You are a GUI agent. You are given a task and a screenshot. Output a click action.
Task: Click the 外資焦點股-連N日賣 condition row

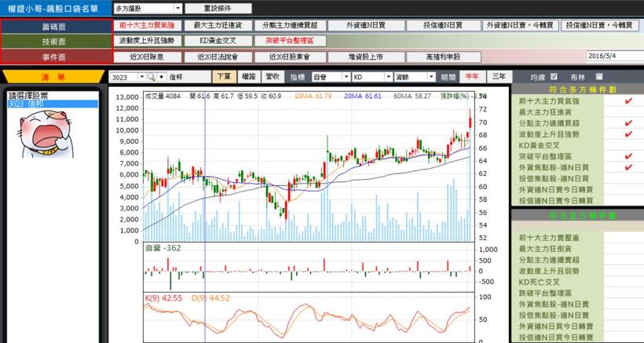(x=577, y=305)
